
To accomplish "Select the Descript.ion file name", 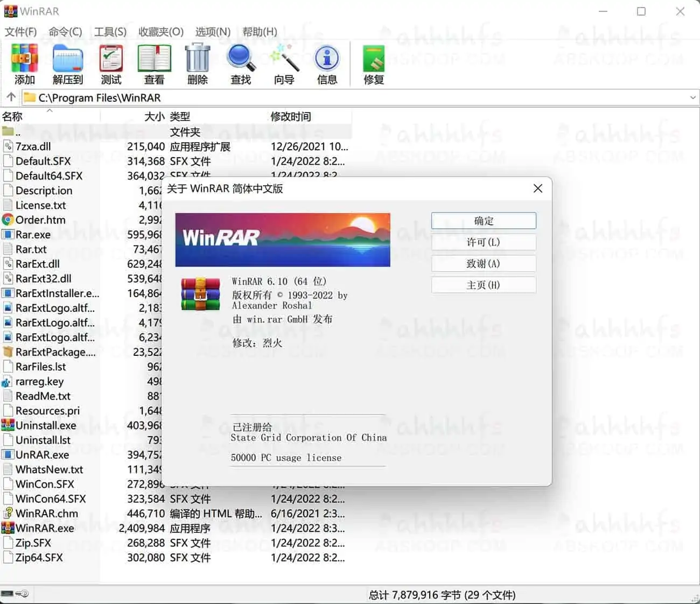I will tap(44, 191).
